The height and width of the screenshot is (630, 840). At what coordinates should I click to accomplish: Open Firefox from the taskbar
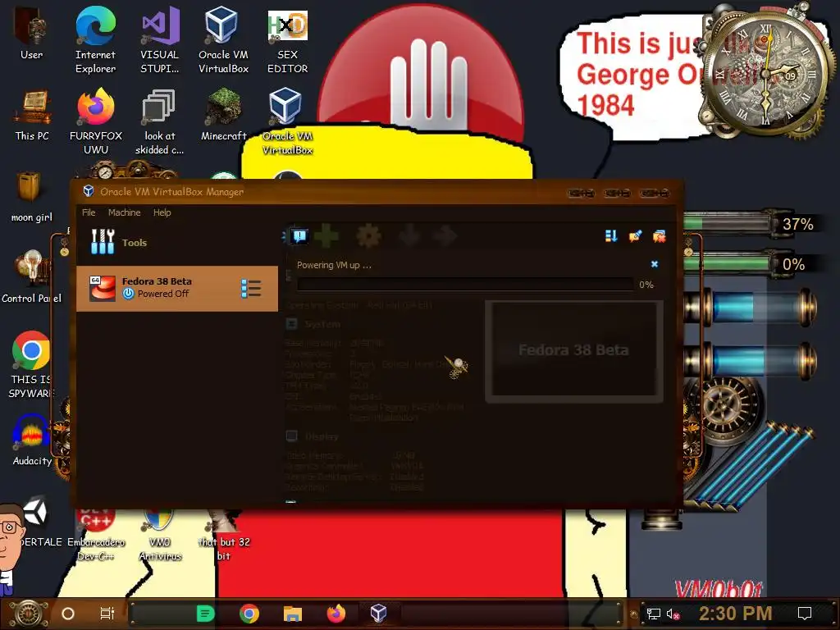[x=336, y=614]
